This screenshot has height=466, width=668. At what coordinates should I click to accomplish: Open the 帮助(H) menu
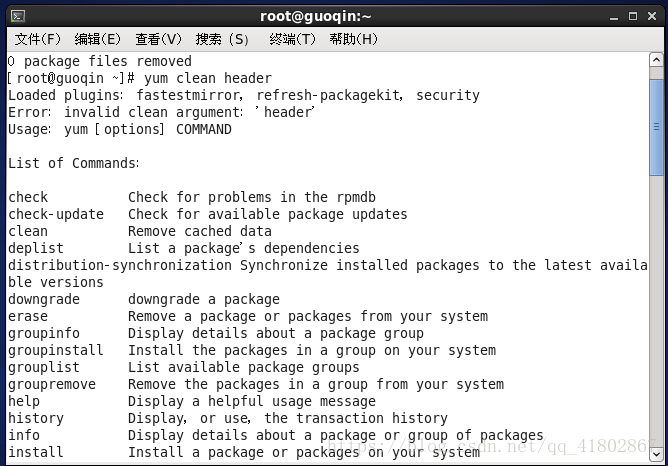pyautogui.click(x=353, y=39)
